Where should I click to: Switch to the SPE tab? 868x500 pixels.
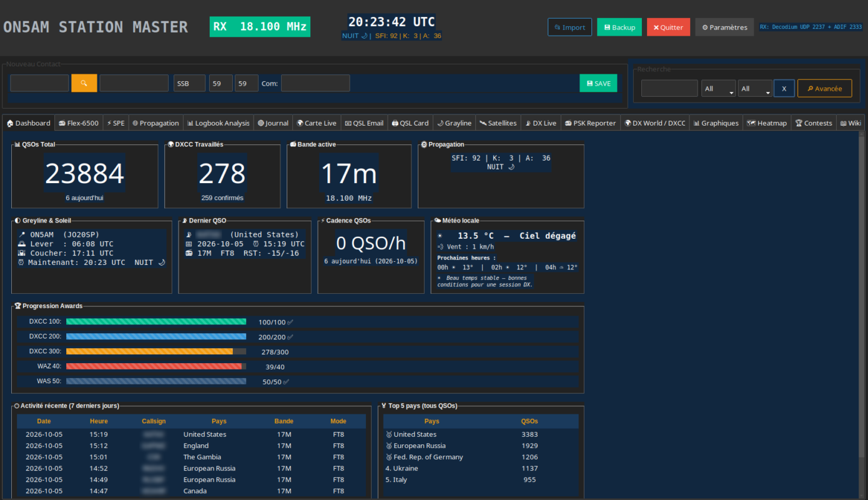tap(116, 123)
